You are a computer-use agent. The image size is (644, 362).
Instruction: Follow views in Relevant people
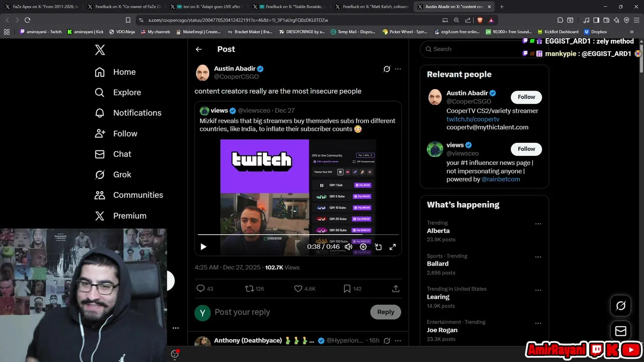(x=526, y=149)
